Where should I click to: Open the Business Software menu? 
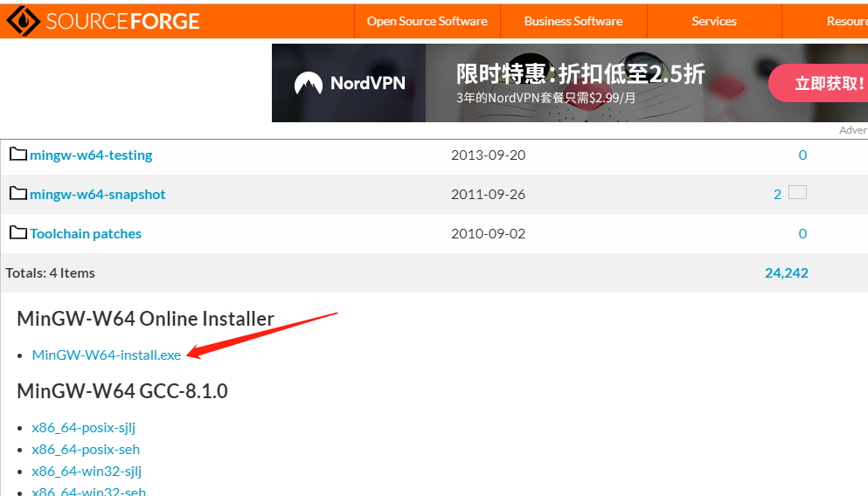[573, 21]
